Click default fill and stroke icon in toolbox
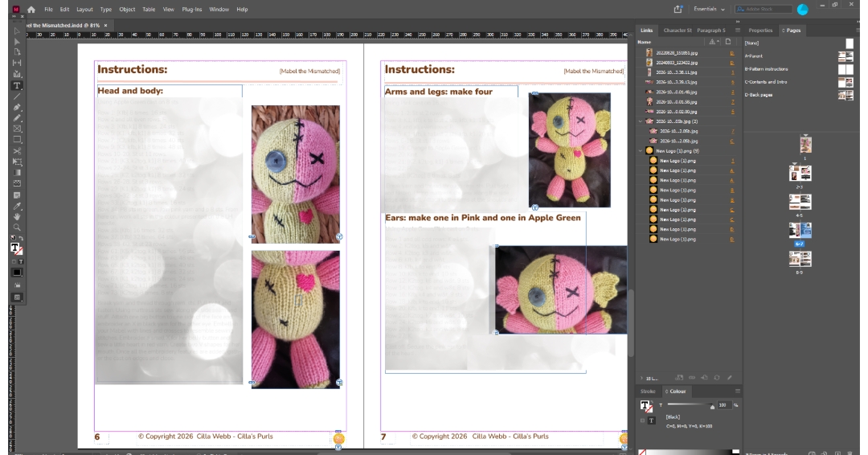 pyautogui.click(x=14, y=238)
